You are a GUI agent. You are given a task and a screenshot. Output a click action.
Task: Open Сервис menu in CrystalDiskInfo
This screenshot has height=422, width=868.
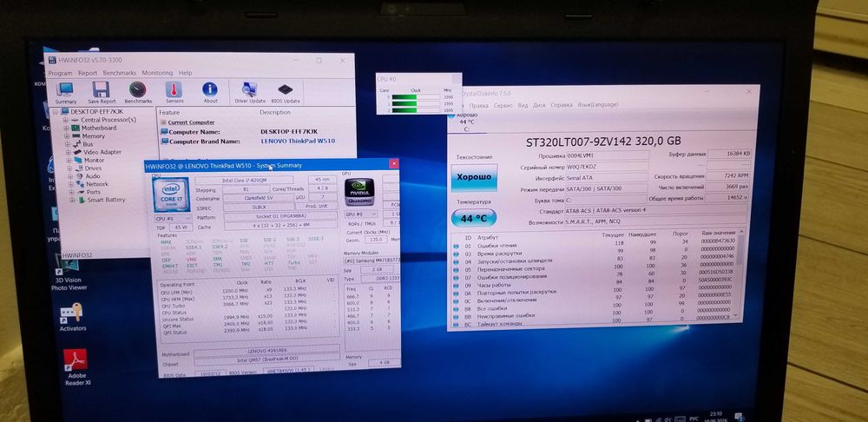pyautogui.click(x=503, y=105)
